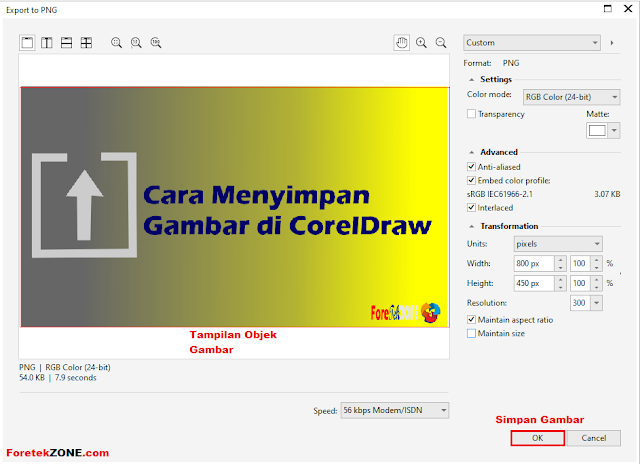The image size is (640, 464).
Task: Open the Resolution dropdown arrow
Action: (597, 303)
